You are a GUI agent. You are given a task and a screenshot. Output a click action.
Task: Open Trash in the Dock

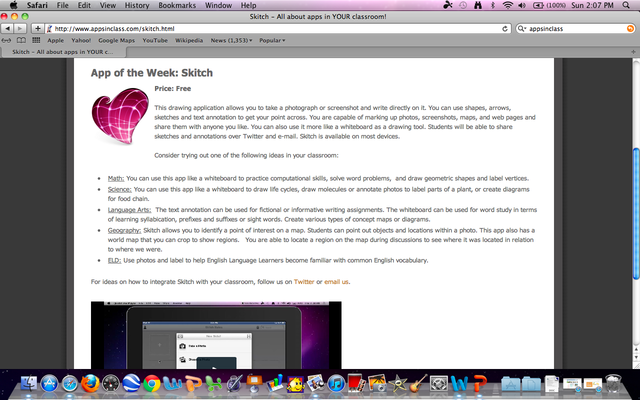click(613, 384)
